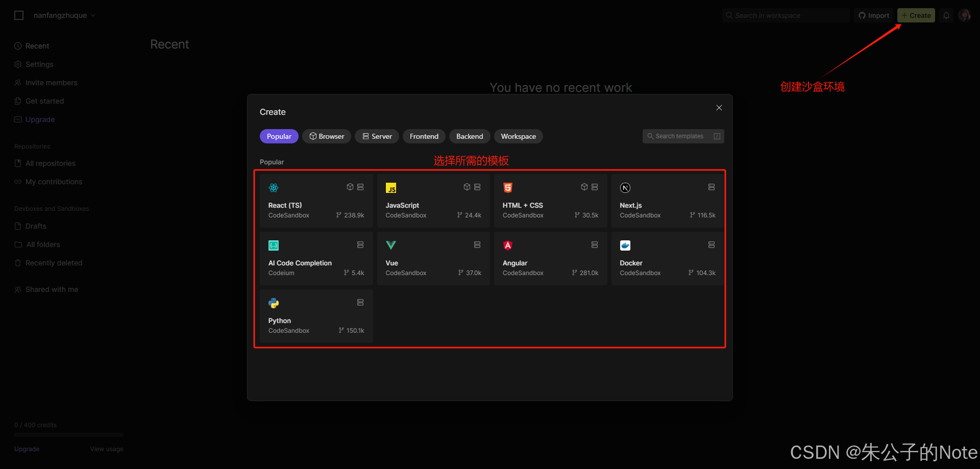Click the Docker template name
Image resolution: width=980 pixels, height=469 pixels.
point(631,263)
